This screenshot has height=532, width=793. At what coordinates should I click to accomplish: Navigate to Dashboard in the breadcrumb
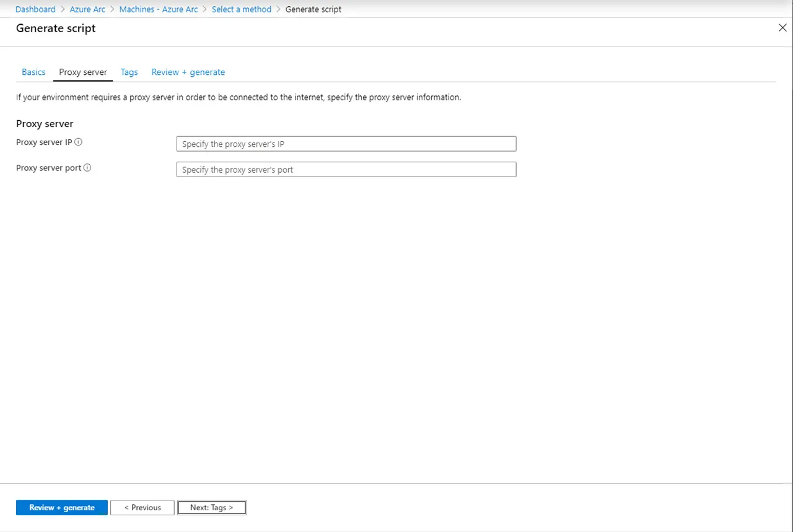pos(35,9)
